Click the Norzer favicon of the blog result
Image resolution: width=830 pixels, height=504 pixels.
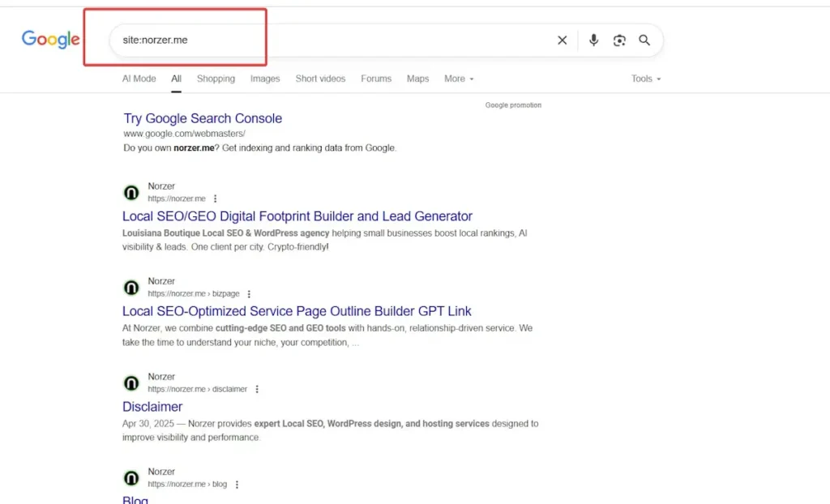tap(131, 478)
